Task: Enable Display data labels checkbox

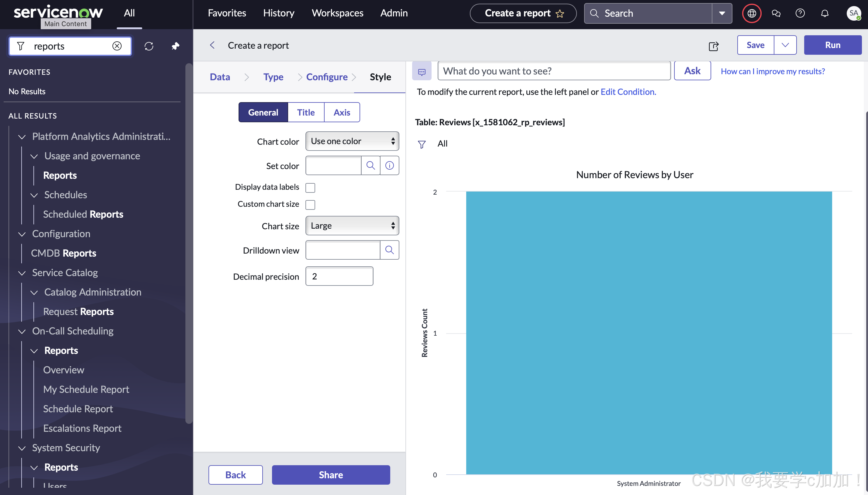Action: coord(310,188)
